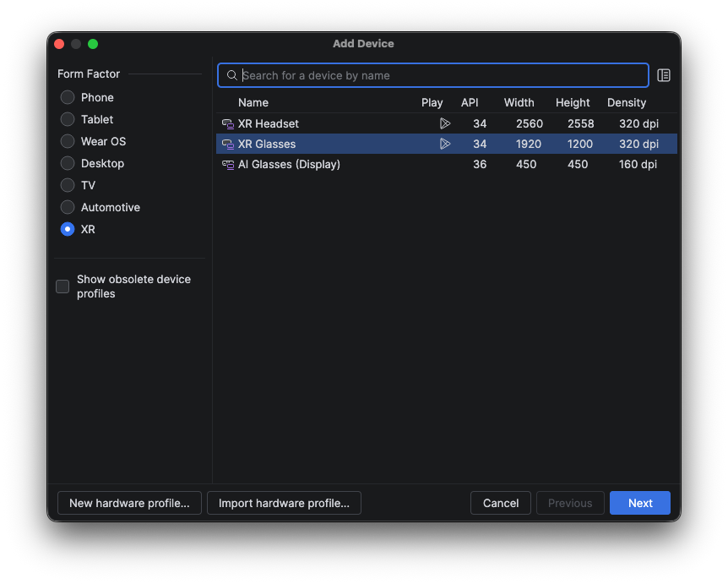728x584 pixels.
Task: Click API value 34 for XR Glasses
Action: pyautogui.click(x=480, y=144)
